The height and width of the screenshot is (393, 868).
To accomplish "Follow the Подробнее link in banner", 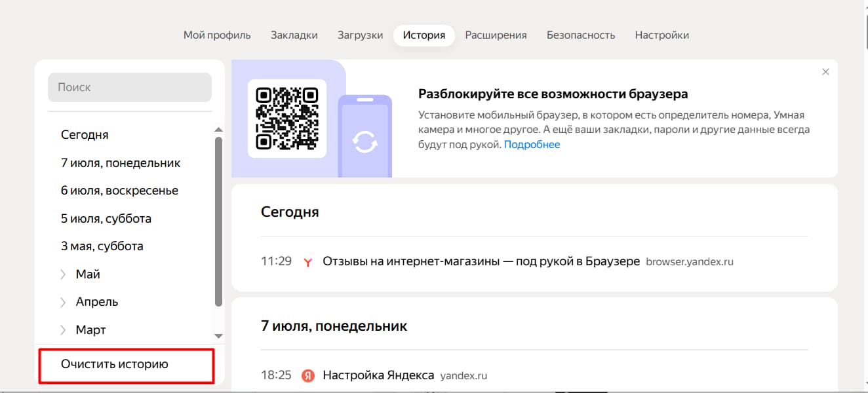I will (x=532, y=145).
